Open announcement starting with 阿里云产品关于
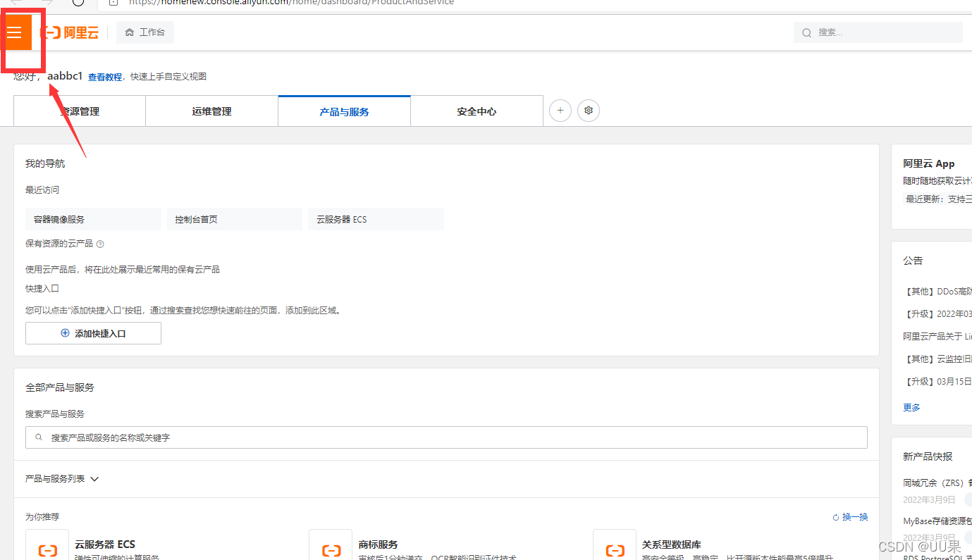The width and height of the screenshot is (972, 560). click(937, 336)
